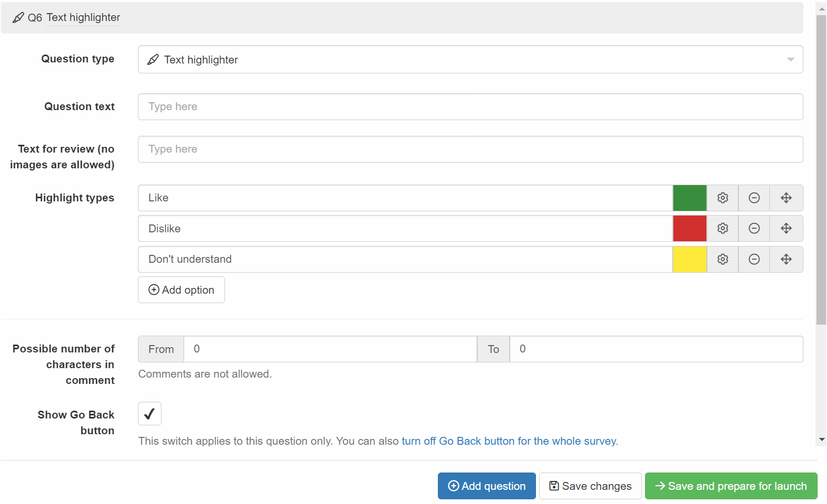
Task: Toggle the Show Go Back button checkbox
Action: pos(149,414)
